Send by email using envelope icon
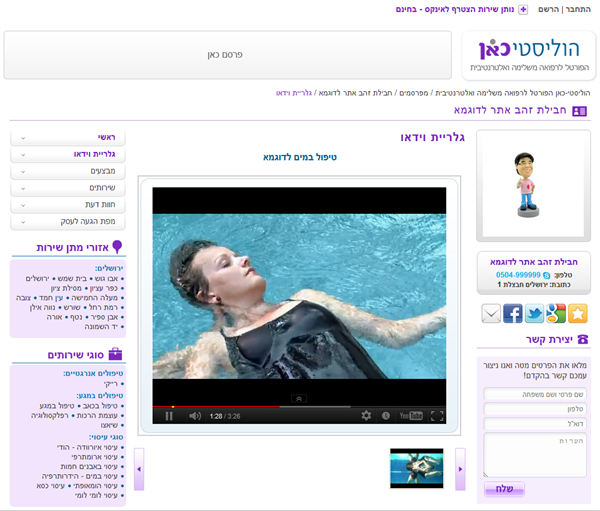The width and height of the screenshot is (600, 511). click(x=491, y=314)
